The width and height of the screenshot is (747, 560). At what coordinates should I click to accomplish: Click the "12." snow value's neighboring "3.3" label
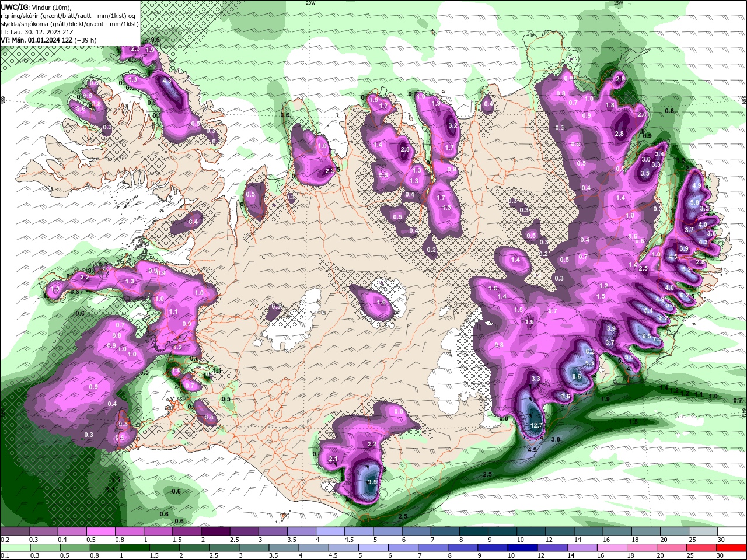tap(535, 379)
